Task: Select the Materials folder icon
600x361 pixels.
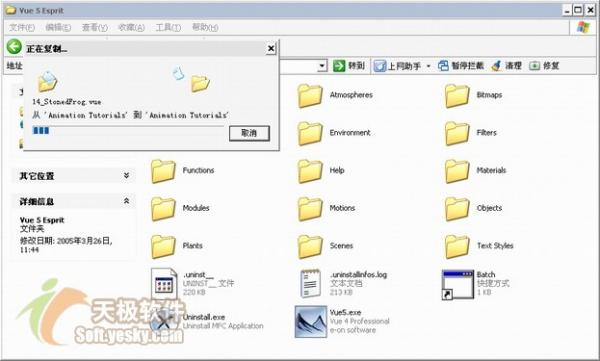Action: coord(457,171)
